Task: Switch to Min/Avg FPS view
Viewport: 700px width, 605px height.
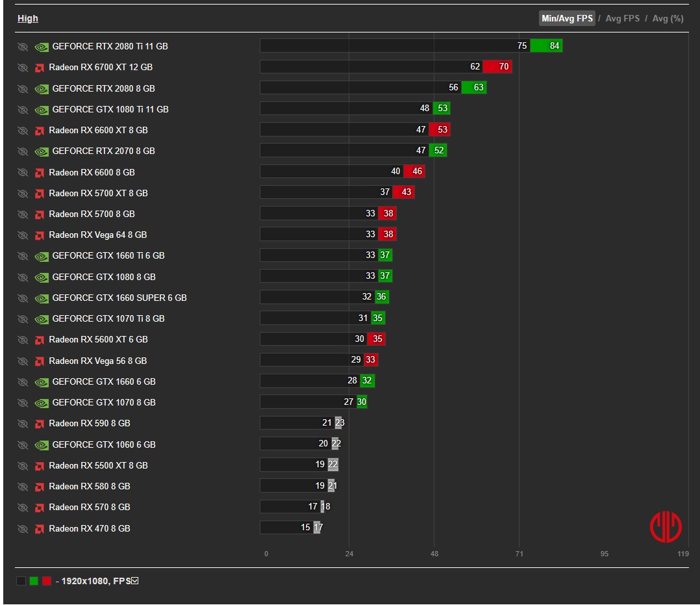Action: click(x=567, y=18)
